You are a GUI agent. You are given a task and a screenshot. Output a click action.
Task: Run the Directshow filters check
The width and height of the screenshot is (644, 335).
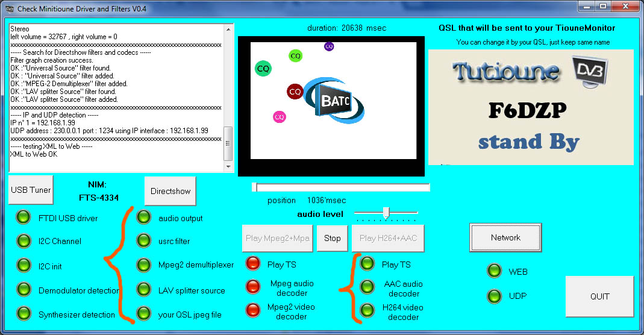coord(170,192)
